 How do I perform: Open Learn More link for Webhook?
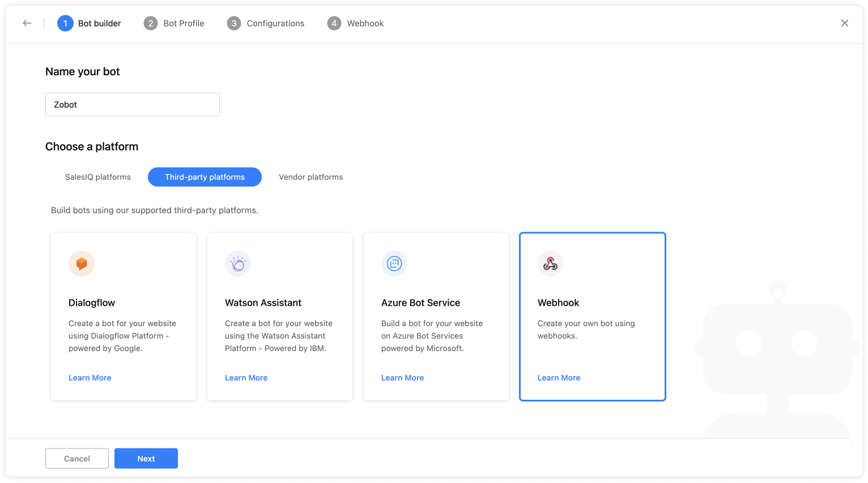coord(559,378)
